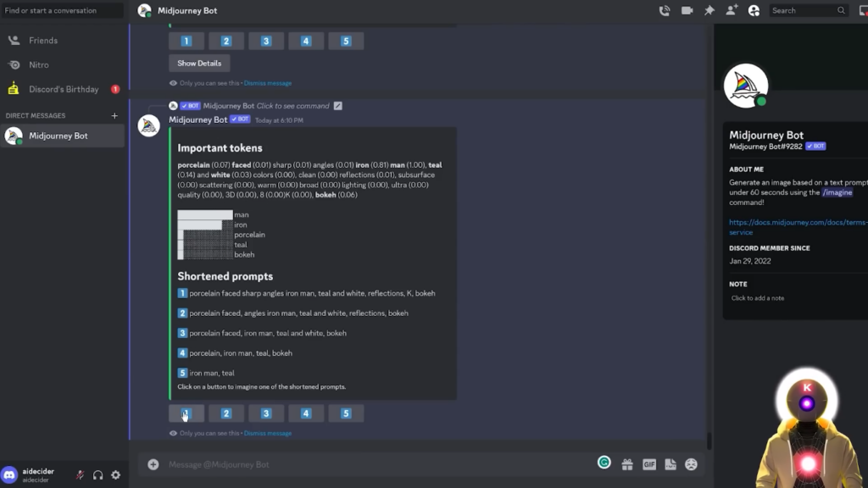The width and height of the screenshot is (868, 488).
Task: Imagine shortened prompt 1 via bottom button
Action: click(x=186, y=413)
